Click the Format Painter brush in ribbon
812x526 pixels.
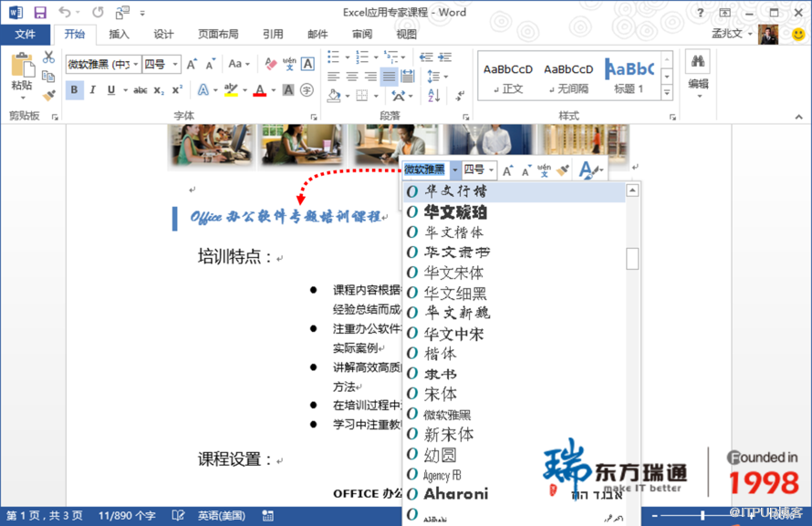(x=48, y=95)
